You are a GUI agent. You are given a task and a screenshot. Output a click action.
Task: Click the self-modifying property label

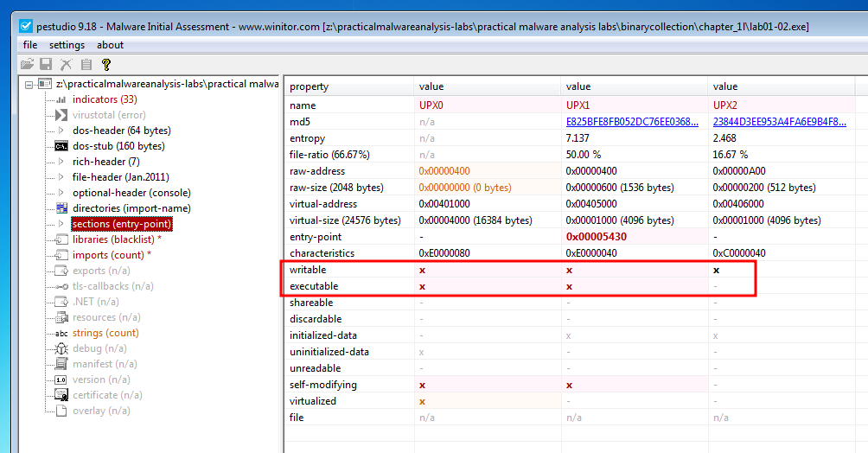pyautogui.click(x=322, y=385)
